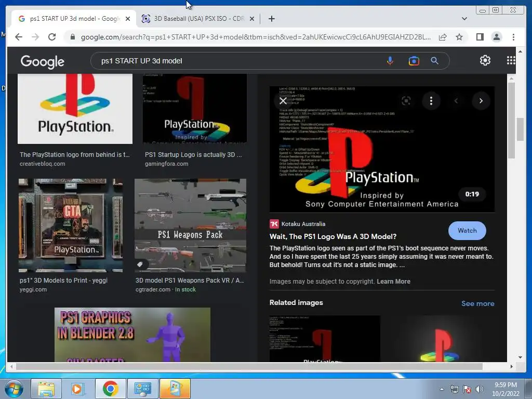532x399 pixels.
Task: Click Learn More copyright link
Action: 394,281
